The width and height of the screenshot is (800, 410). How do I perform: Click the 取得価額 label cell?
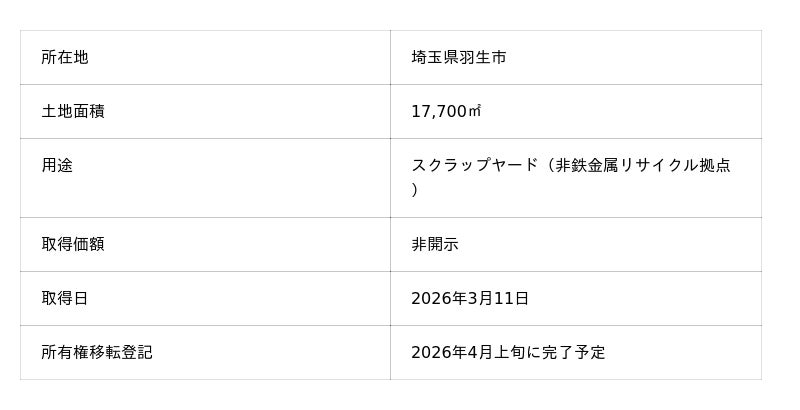72,244
